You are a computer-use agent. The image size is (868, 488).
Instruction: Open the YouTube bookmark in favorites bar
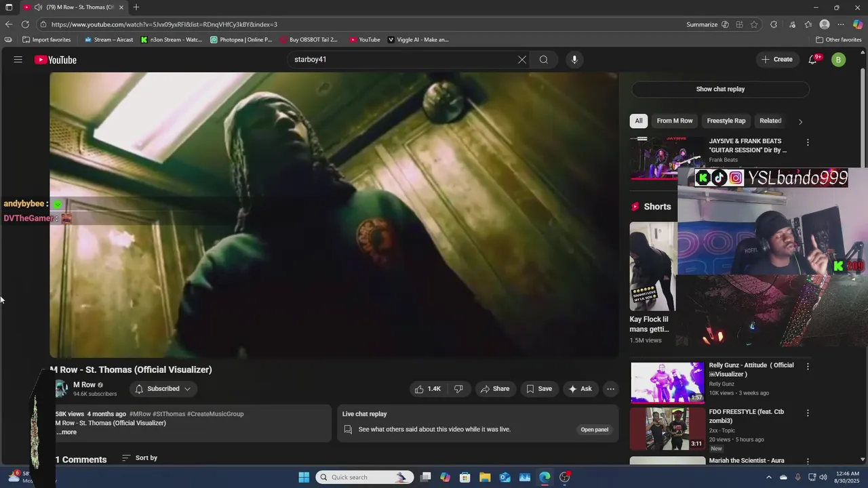pos(365,40)
